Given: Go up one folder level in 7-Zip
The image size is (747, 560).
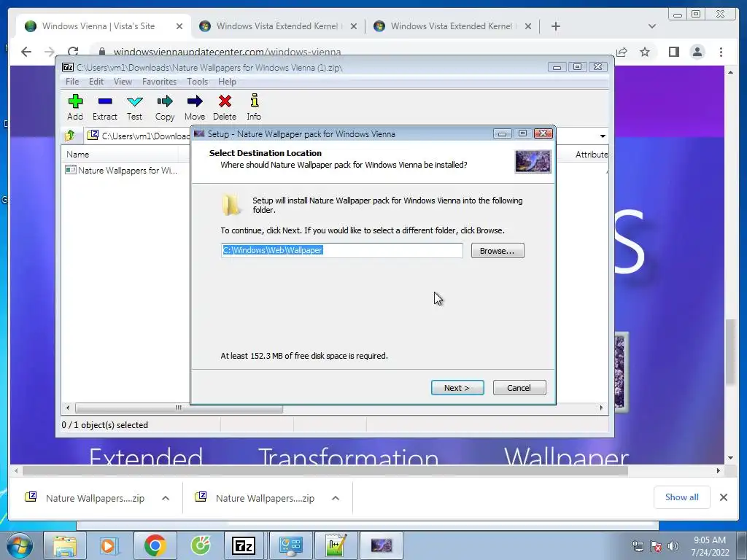Looking at the screenshot, I should pos(70,136).
